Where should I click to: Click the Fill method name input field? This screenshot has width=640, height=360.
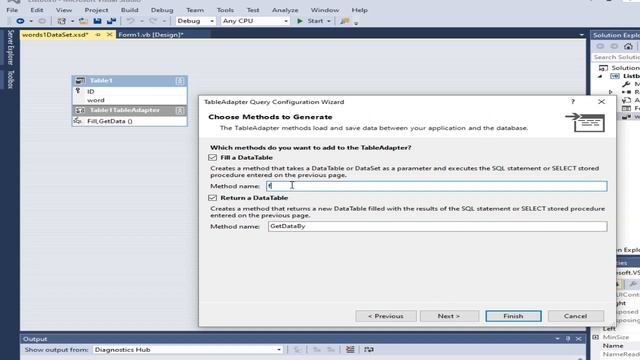coord(437,186)
